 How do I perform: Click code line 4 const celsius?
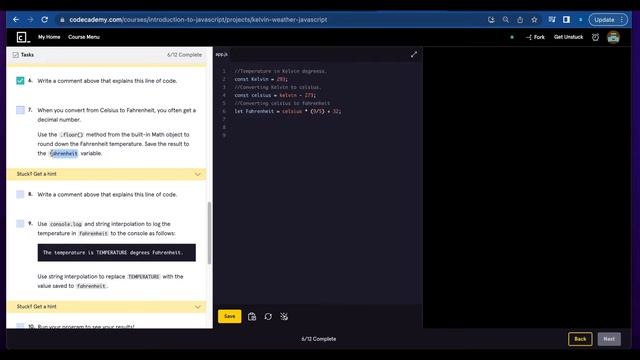click(x=275, y=95)
